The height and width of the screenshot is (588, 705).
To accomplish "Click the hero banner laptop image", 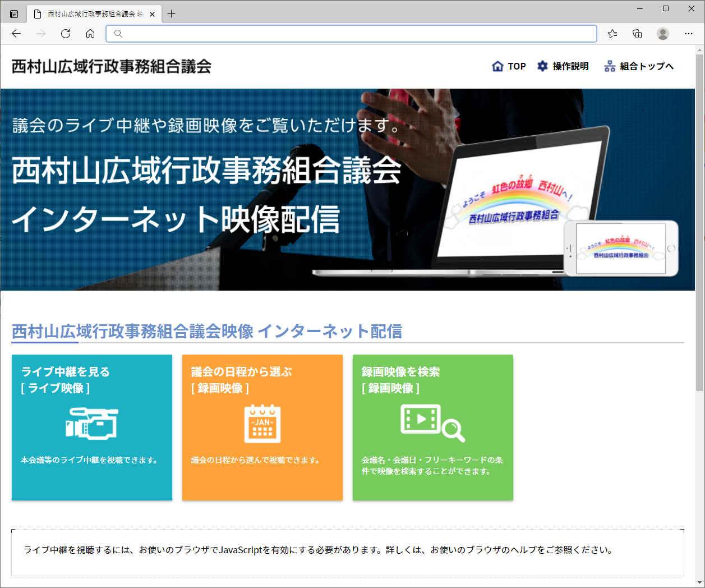I will [x=519, y=202].
